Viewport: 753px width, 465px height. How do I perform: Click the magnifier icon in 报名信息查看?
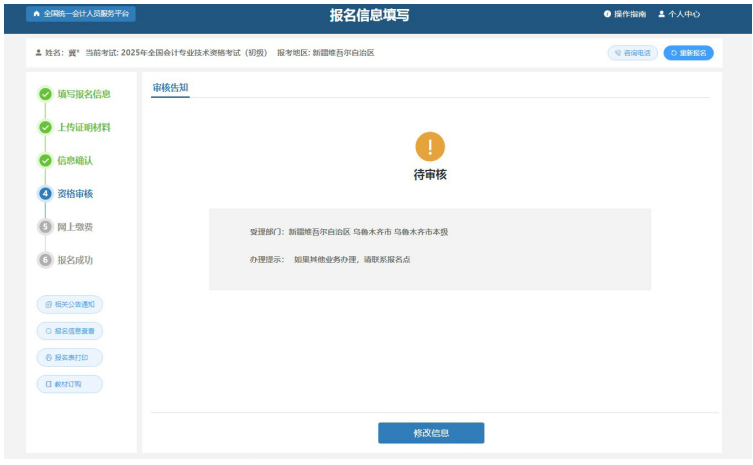49,331
